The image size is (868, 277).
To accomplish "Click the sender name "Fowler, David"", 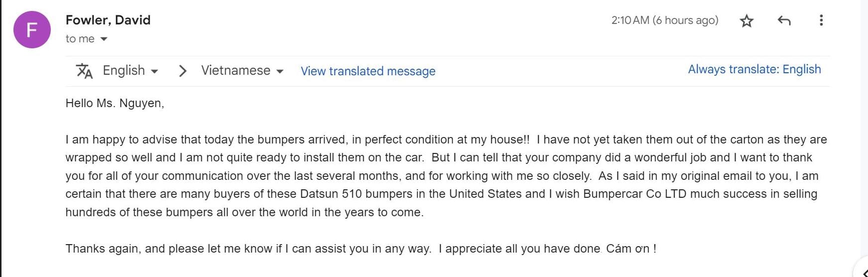I will 108,20.
